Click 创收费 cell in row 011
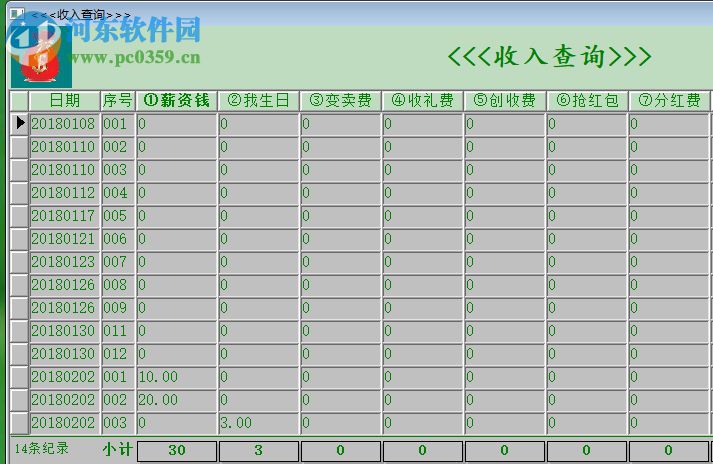Viewport: 713px width, 464px height. pos(505,331)
